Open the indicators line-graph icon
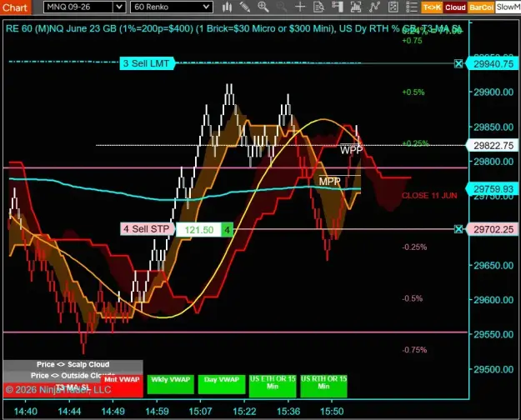Viewport: 521px width, 420px height. point(374,7)
